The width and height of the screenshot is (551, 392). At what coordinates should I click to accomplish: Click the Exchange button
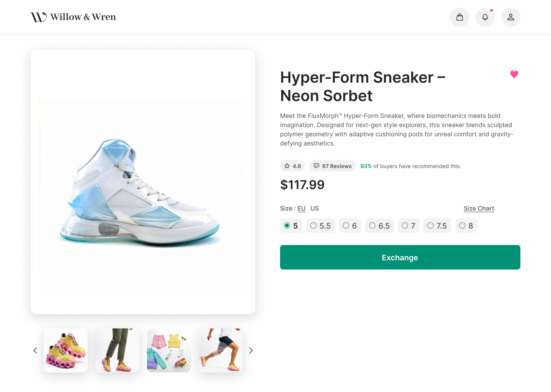[x=400, y=257]
